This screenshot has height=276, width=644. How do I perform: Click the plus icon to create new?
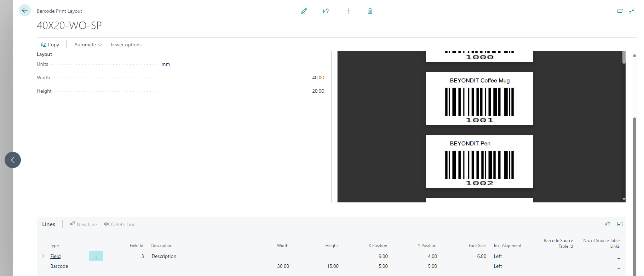[348, 11]
